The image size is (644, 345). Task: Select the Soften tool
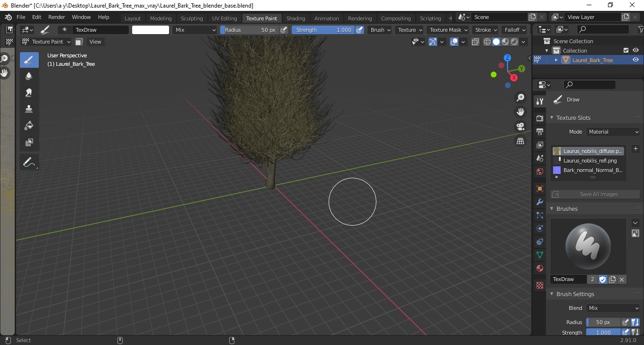[x=29, y=76]
